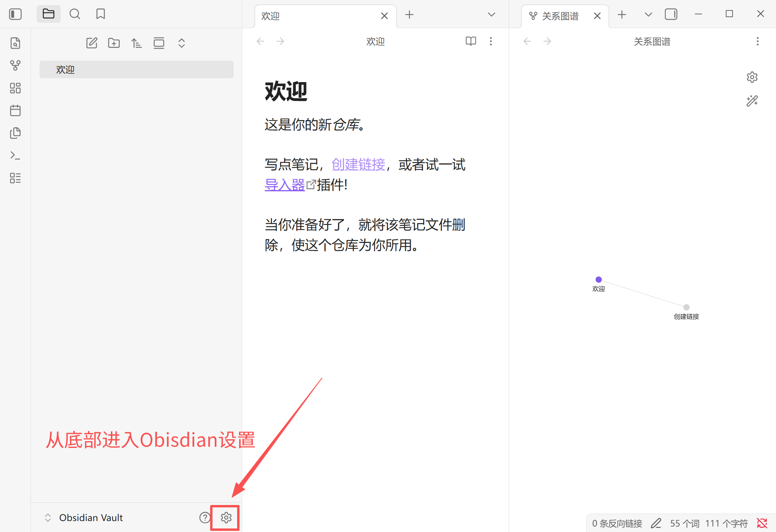
Task: Create a new folder icon
Action: pyautogui.click(x=114, y=43)
